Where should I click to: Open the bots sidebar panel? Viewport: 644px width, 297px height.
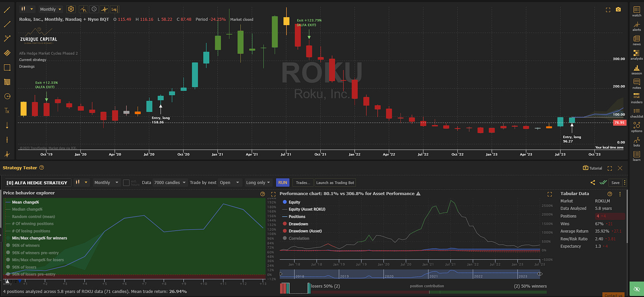636,141
